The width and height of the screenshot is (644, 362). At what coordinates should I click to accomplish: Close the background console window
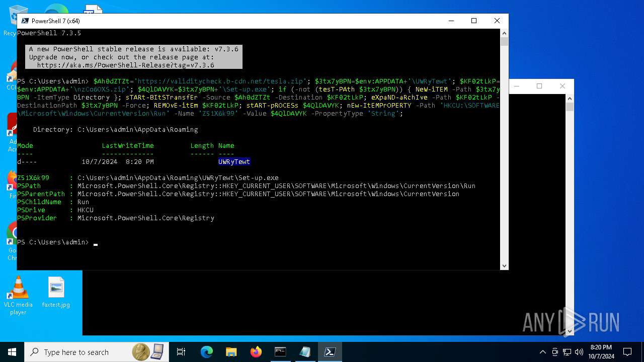point(562,86)
